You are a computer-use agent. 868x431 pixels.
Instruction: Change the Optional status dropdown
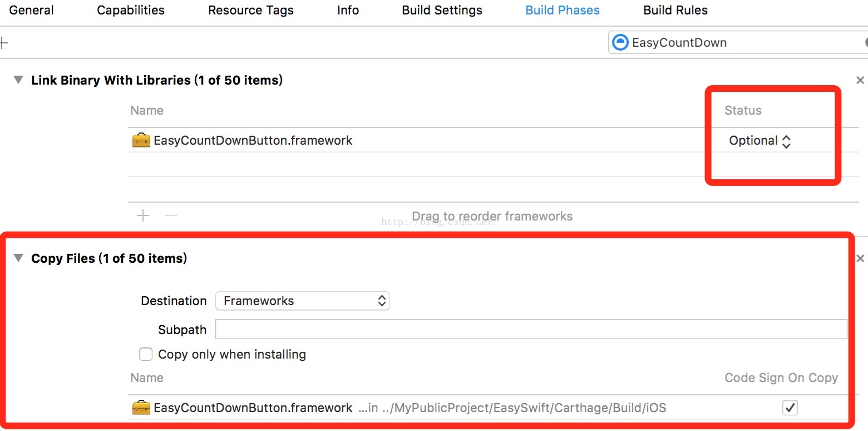pos(759,141)
